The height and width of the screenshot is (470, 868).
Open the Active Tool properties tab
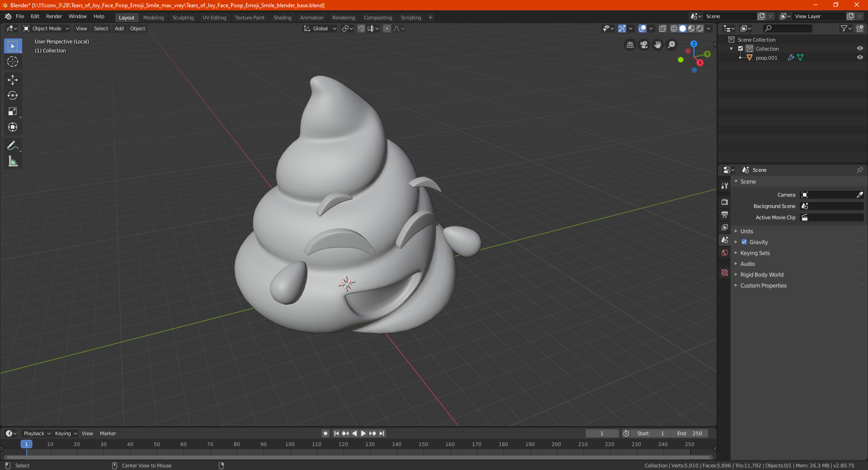tap(725, 186)
